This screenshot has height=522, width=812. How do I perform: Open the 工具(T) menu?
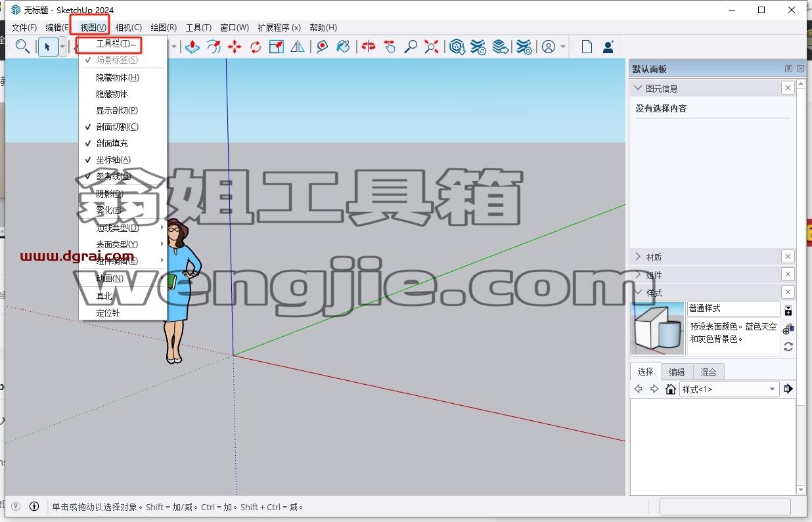(198, 28)
